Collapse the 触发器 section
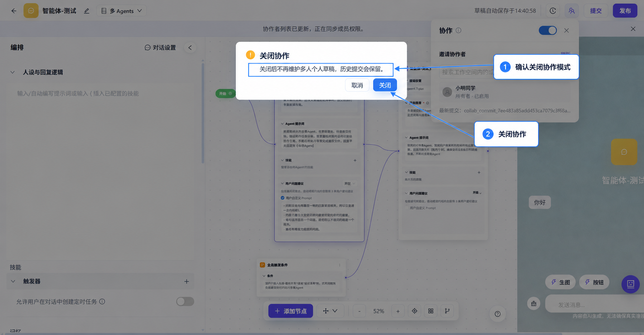 pos(13,281)
